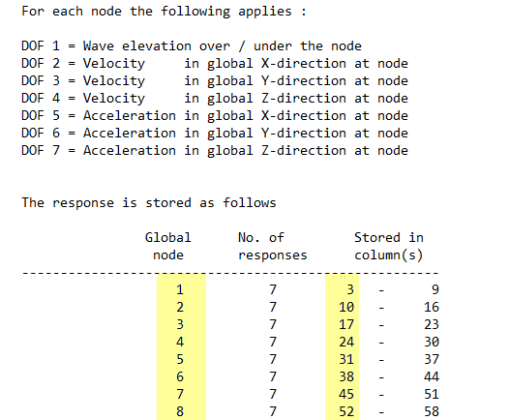Select highlighted start column value 52
The width and height of the screenshot is (509, 420).
click(346, 411)
